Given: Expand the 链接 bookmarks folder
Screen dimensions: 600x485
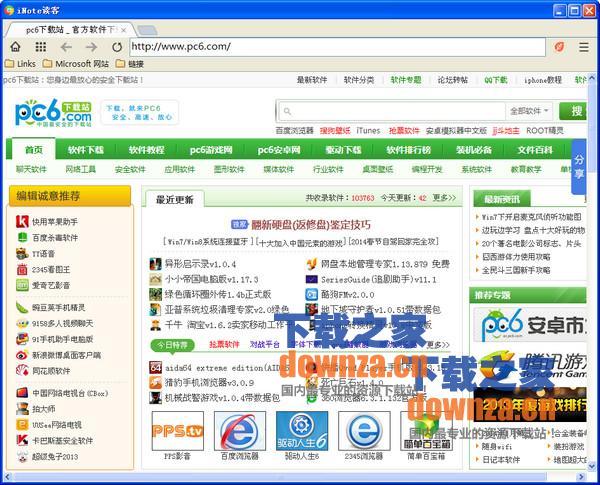Looking at the screenshot, I should 129,64.
